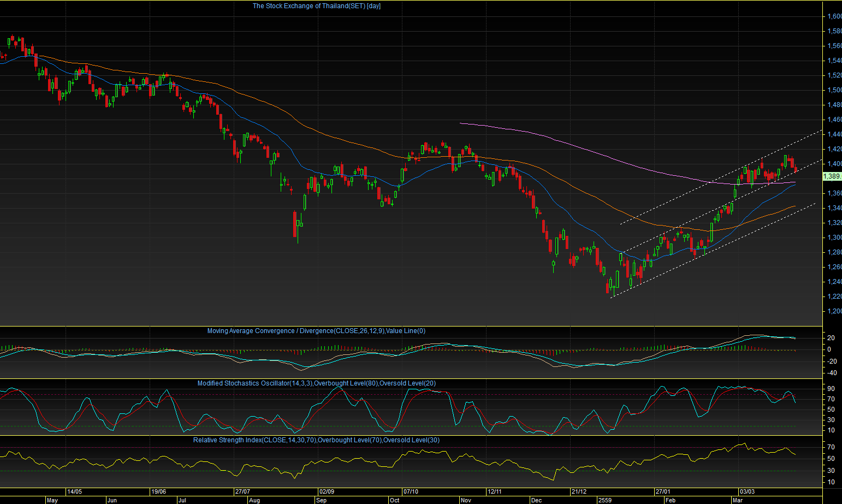Pick the 02/09 date label
Image resolution: width=842 pixels, height=504 pixels.
327,491
